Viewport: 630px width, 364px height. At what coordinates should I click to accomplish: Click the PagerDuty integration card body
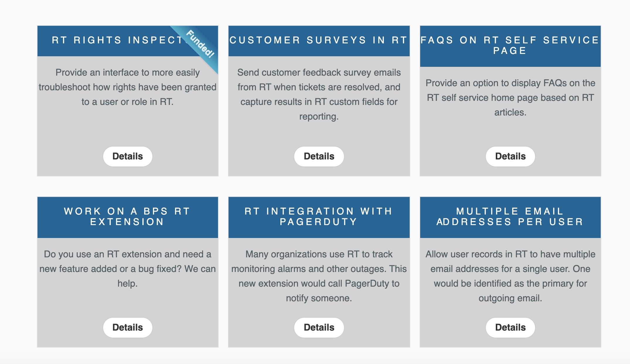(x=319, y=310)
